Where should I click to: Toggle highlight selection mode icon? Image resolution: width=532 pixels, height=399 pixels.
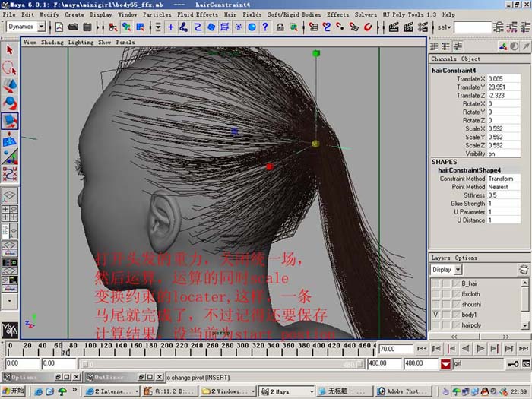(x=293, y=27)
